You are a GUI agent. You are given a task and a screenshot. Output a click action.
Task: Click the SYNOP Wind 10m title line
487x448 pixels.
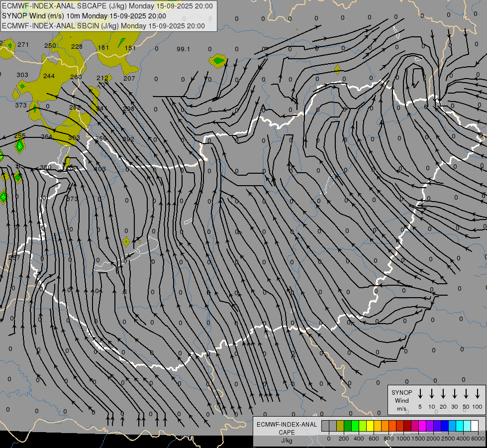coord(84,16)
